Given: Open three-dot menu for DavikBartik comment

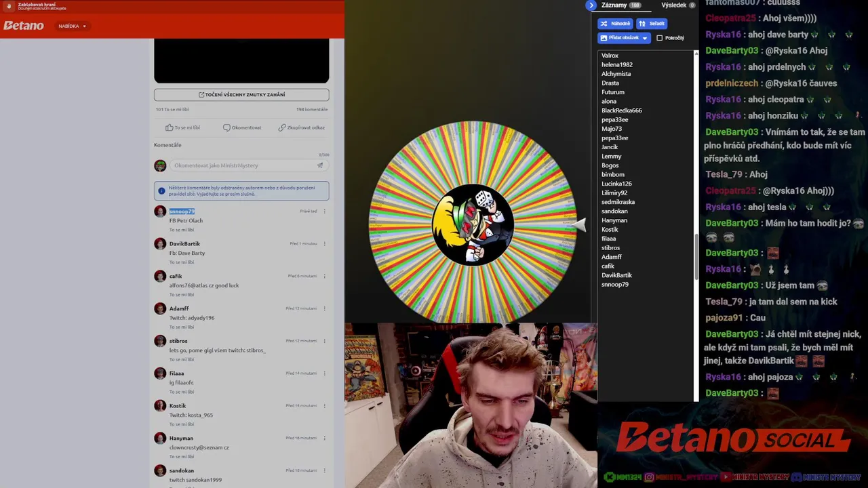Looking at the screenshot, I should [x=325, y=243].
